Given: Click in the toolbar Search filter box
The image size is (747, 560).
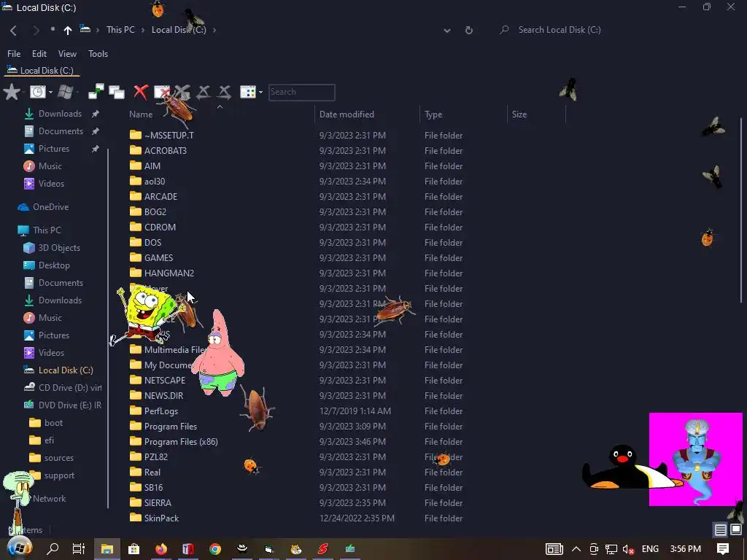Looking at the screenshot, I should [x=301, y=92].
